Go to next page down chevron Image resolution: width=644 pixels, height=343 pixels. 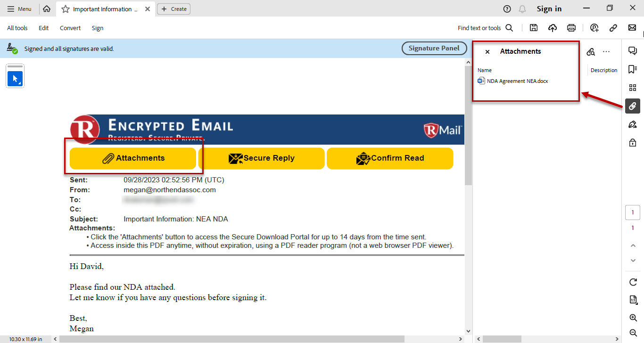coord(633,261)
